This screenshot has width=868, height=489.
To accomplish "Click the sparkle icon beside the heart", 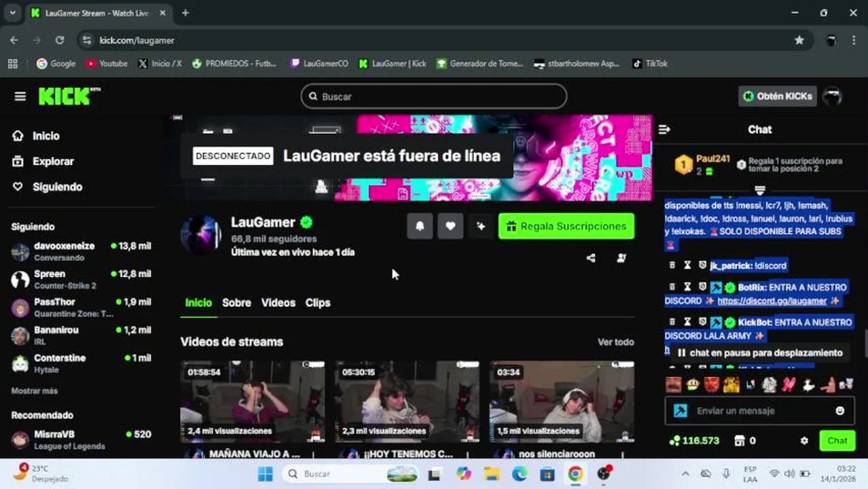I will click(481, 226).
